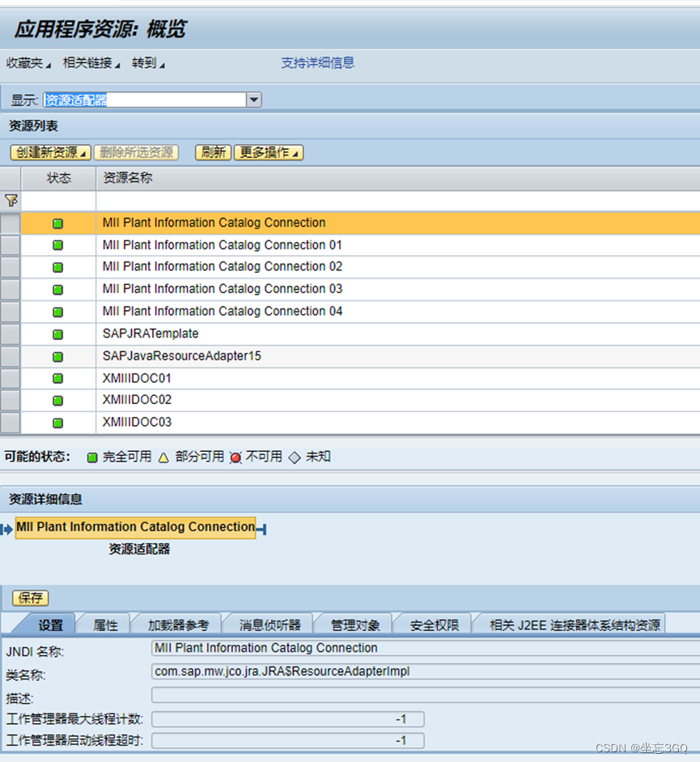
Task: Open the 显示 resource type dropdown
Action: [x=253, y=99]
